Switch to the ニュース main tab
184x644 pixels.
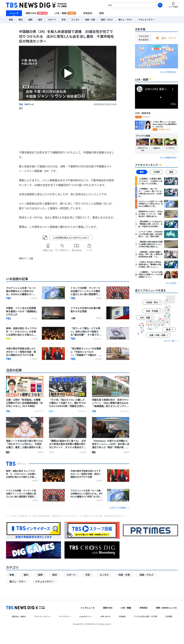[x=14, y=13]
